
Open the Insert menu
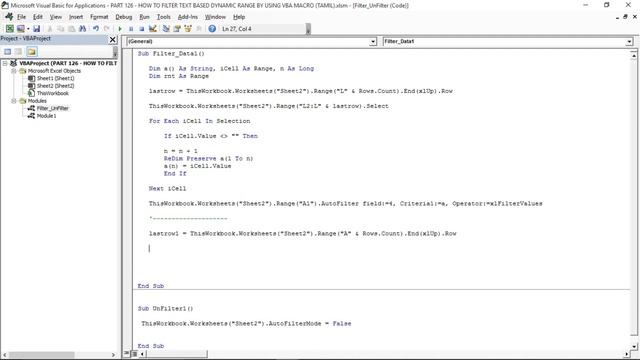(x=76, y=17)
